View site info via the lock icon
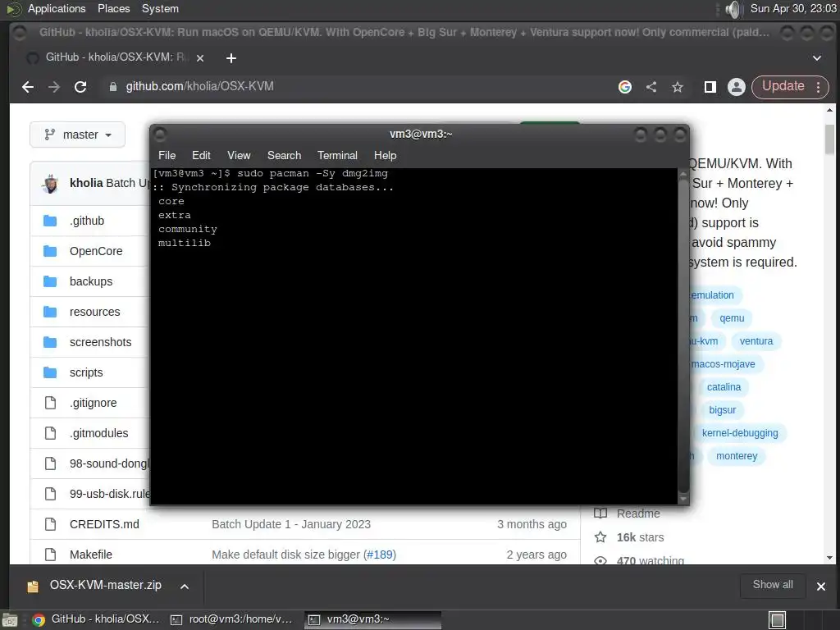 point(112,87)
